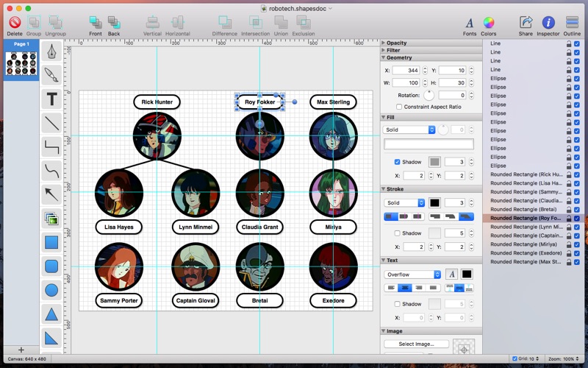Collapse the Fill section
The height and width of the screenshot is (368, 588).
pos(383,117)
